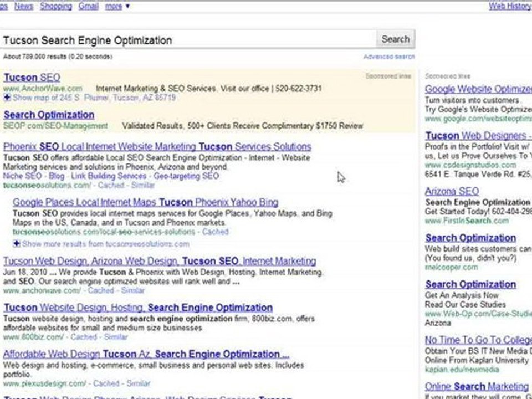Open 'Google Places Local Internet Maps Tucson' result
Screen dimensions: 532x399
point(146,202)
